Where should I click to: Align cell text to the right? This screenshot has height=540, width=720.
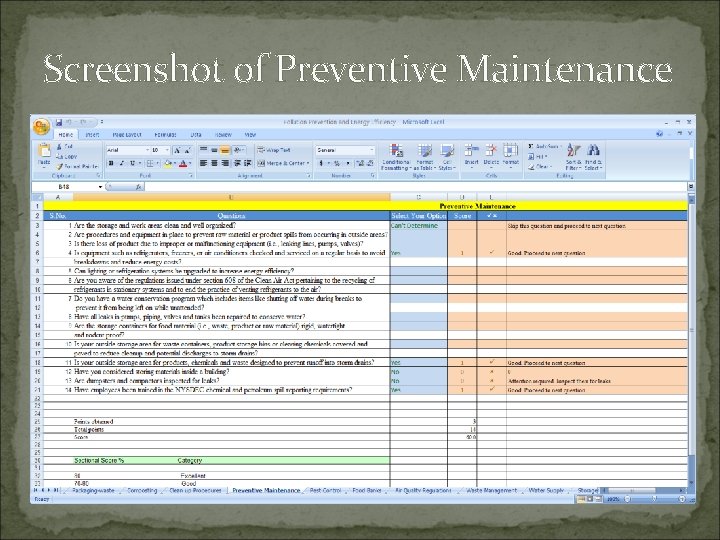click(225, 163)
